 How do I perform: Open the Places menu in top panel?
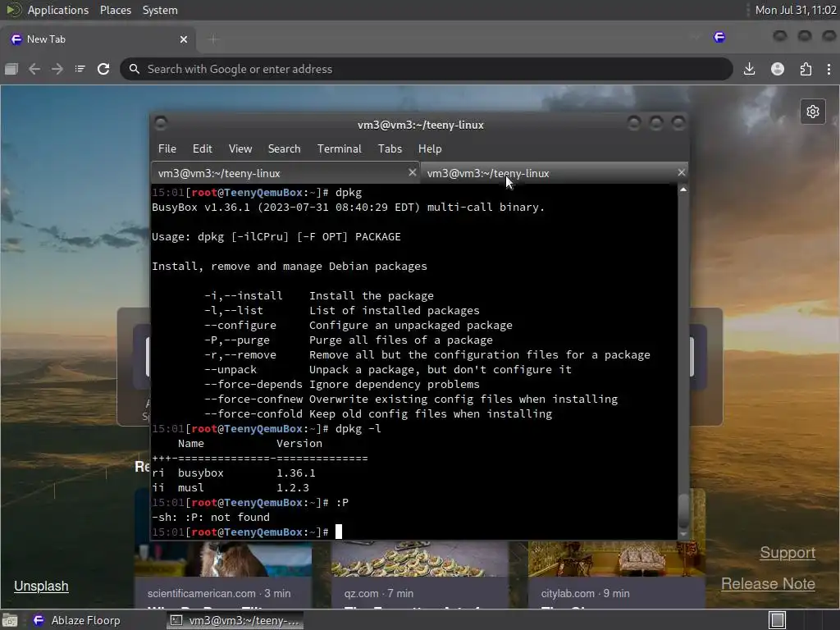pos(116,10)
